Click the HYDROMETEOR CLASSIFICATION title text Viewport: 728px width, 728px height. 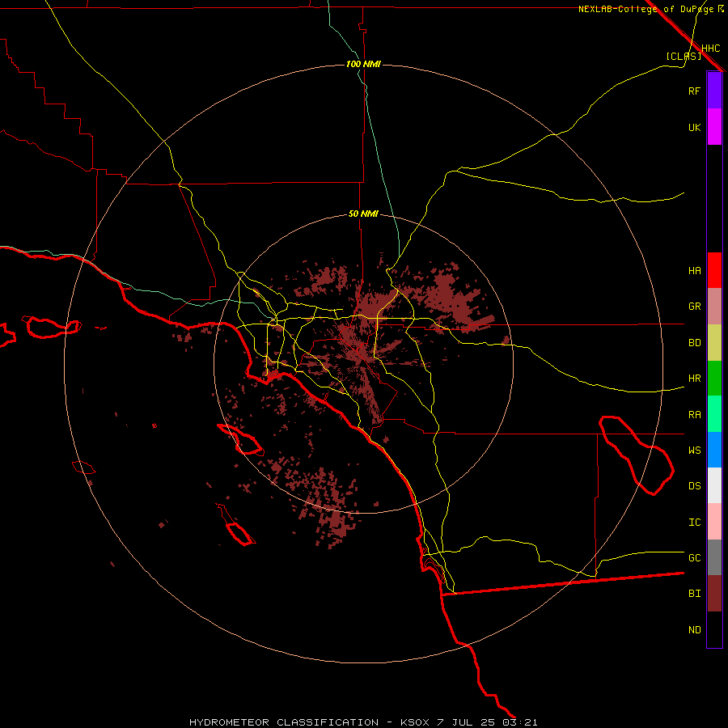pyautogui.click(x=284, y=722)
